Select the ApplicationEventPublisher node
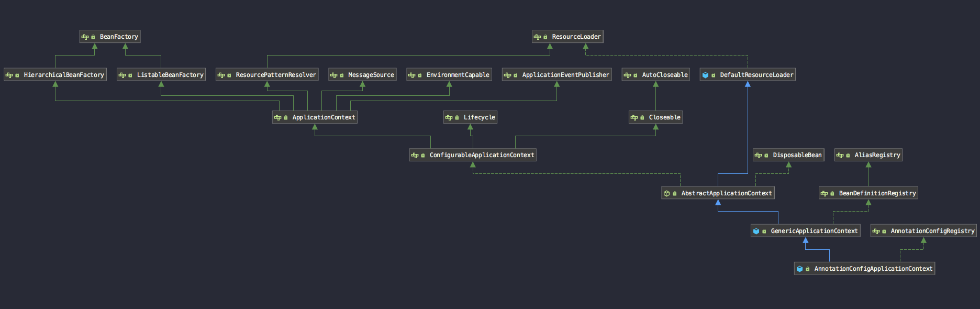 point(557,75)
